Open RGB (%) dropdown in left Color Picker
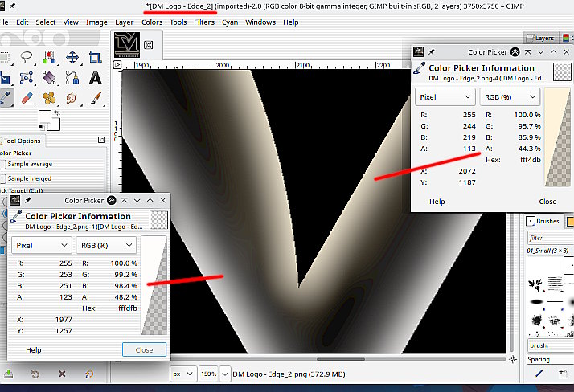 coord(106,245)
